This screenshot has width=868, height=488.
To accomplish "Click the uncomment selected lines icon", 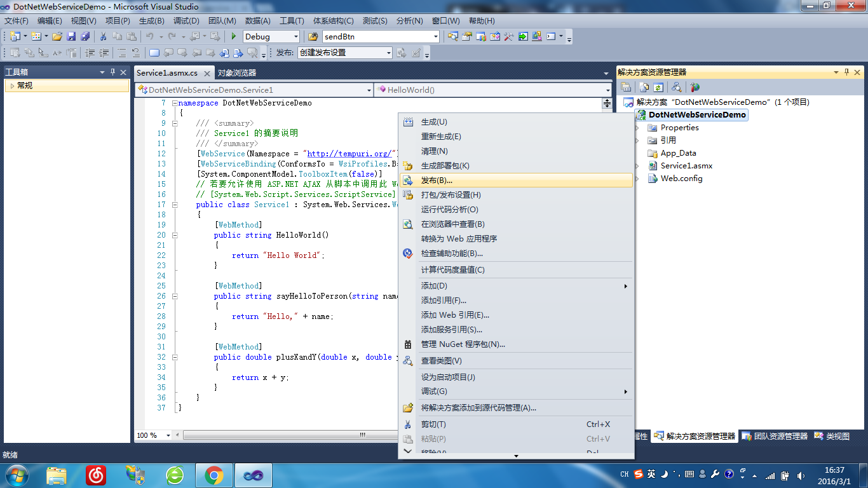I will pyautogui.click(x=136, y=53).
